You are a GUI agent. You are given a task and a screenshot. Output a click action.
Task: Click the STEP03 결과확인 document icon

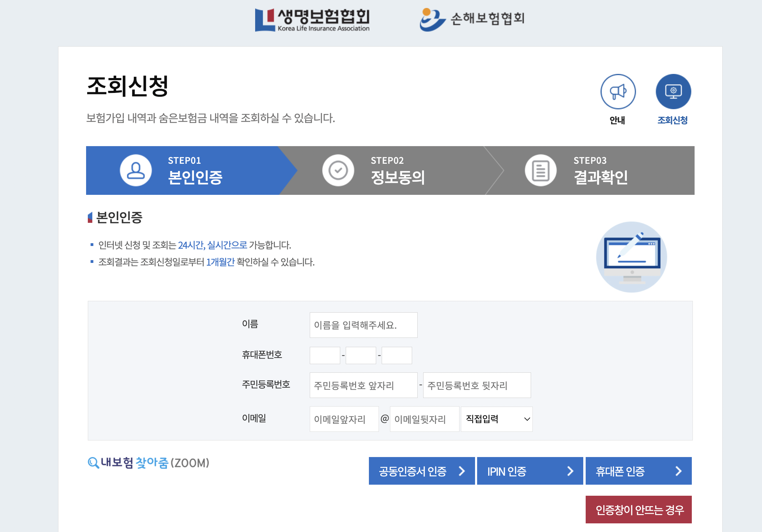pyautogui.click(x=540, y=170)
